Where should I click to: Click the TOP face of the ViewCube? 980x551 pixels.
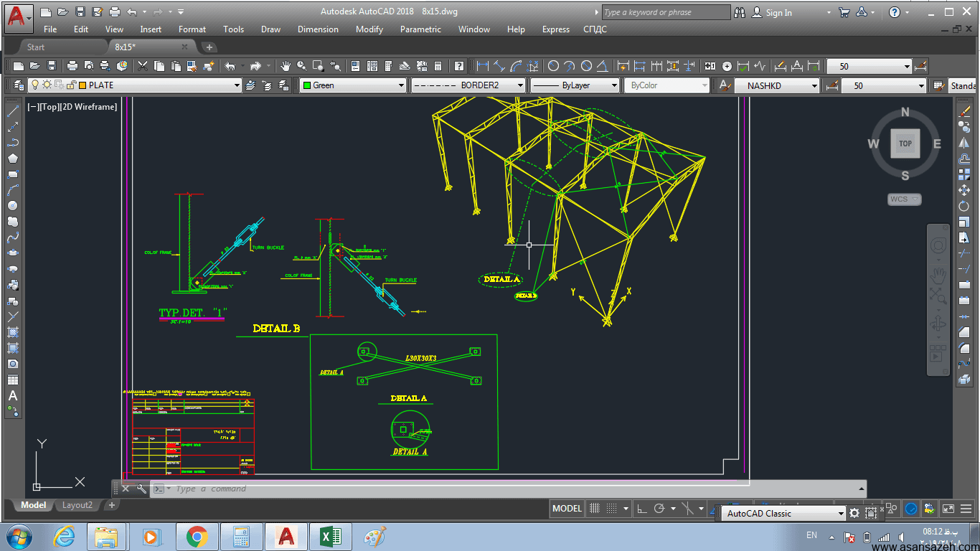(905, 143)
